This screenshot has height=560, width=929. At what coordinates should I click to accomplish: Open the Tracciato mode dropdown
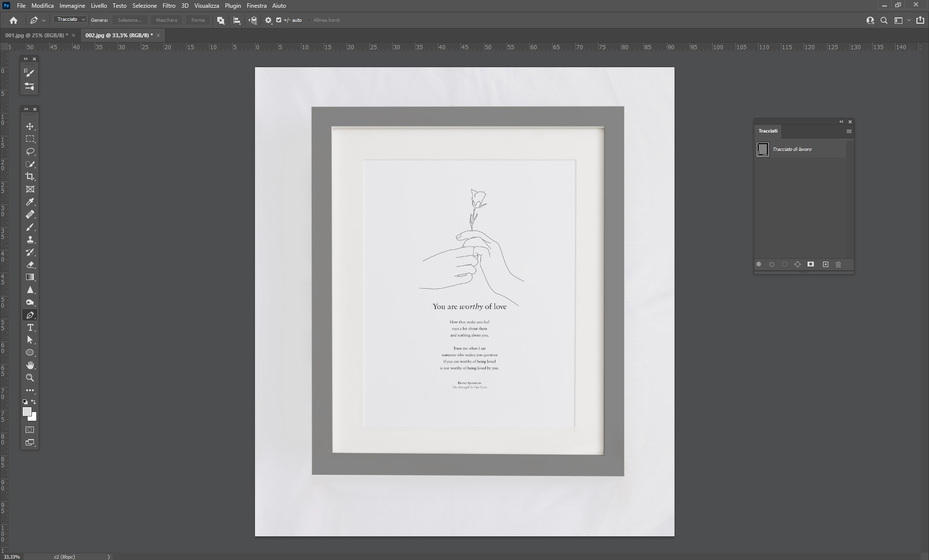pos(70,20)
